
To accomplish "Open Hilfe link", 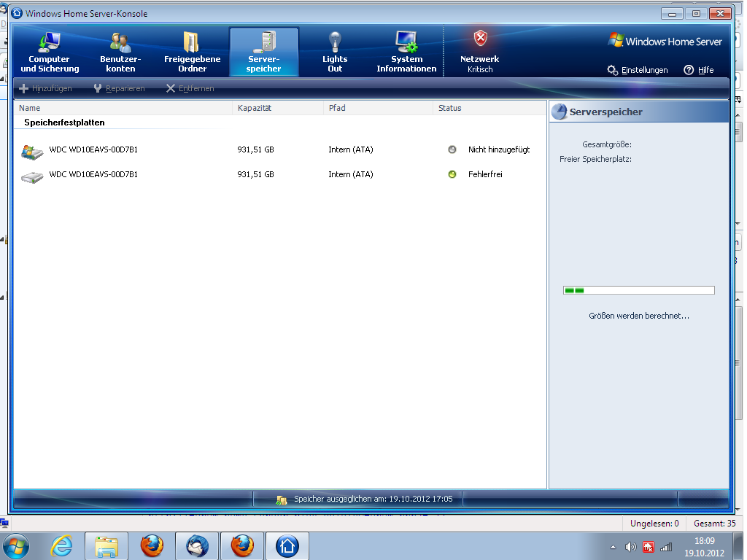I will (699, 70).
